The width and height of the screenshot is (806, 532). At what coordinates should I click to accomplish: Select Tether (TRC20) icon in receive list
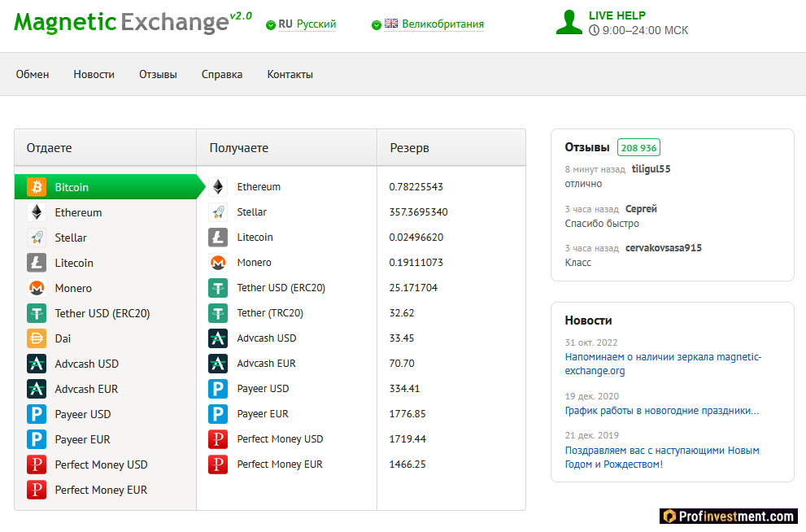(x=218, y=313)
